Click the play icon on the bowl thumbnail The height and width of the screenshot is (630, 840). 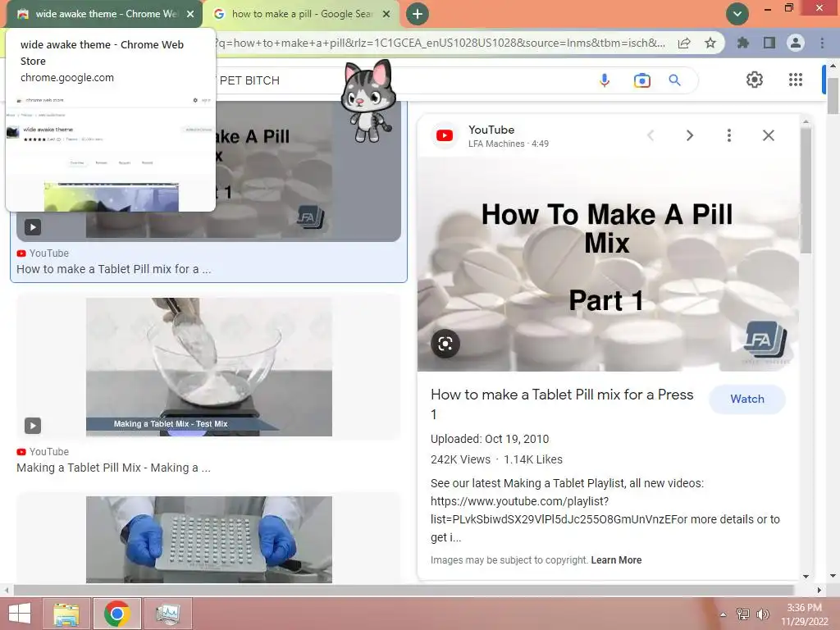(x=33, y=426)
